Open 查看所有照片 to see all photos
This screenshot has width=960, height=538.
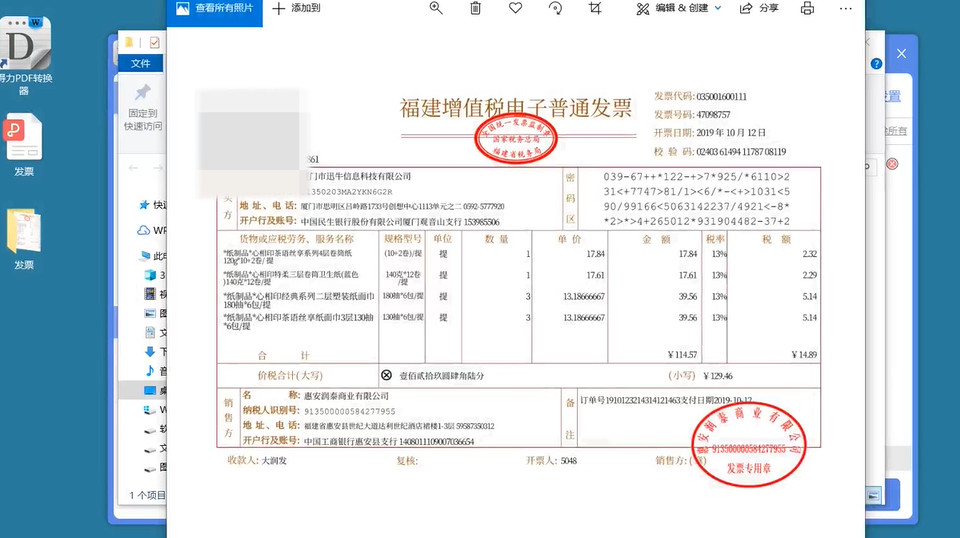coord(214,9)
